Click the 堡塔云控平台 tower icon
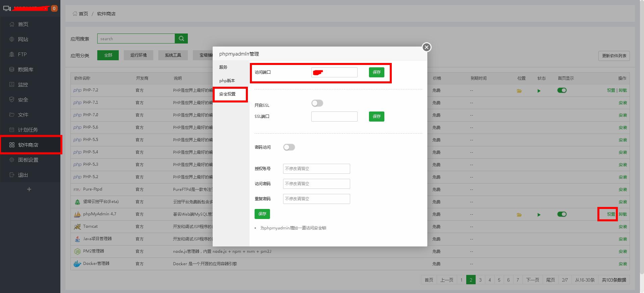The image size is (644, 293). (x=77, y=202)
